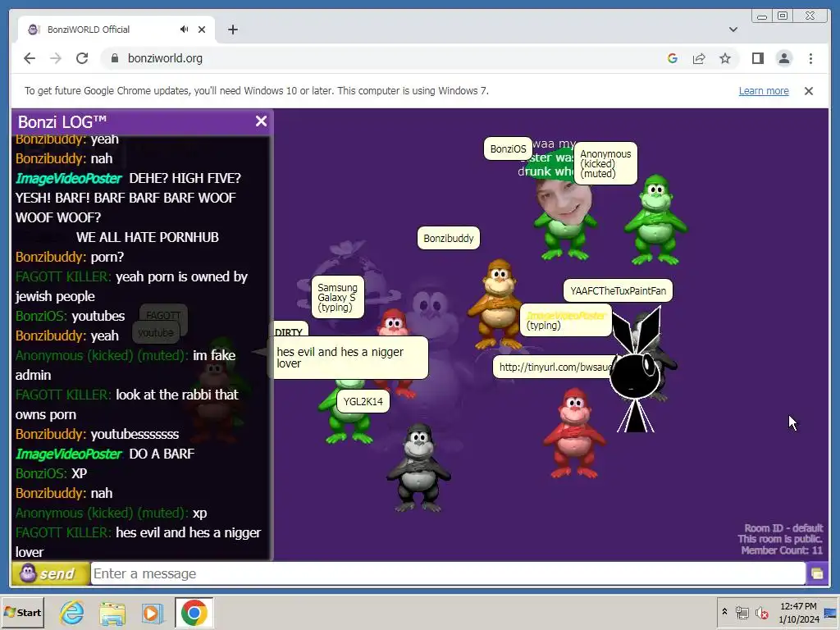840x630 pixels.
Task: View site information via lock icon
Action: [114, 58]
